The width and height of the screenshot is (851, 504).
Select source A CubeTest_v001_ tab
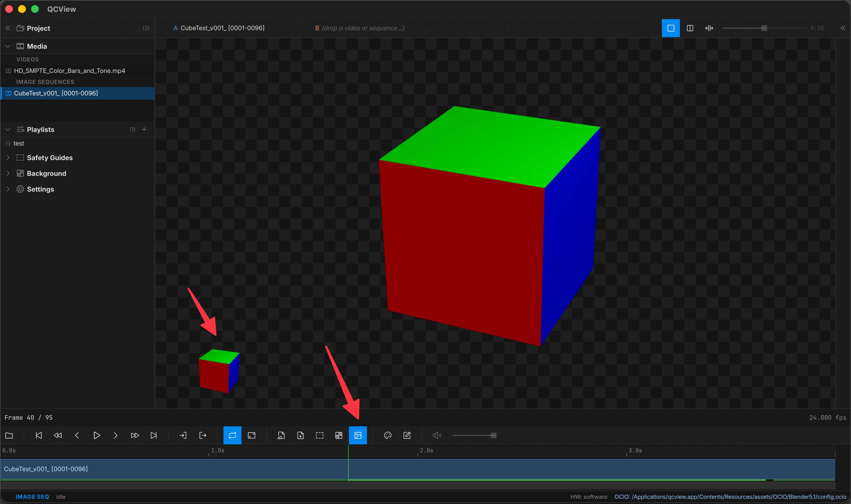(x=219, y=28)
